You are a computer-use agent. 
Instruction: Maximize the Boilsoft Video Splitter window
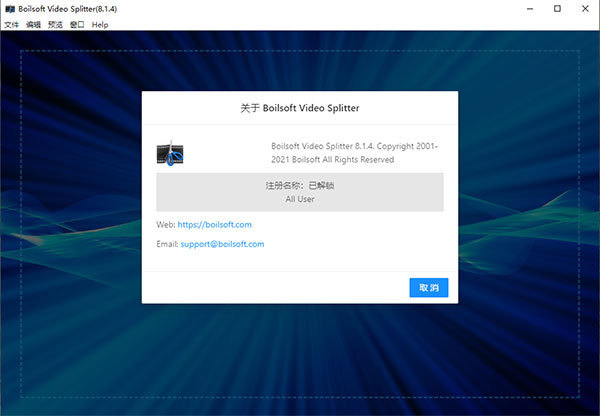tap(558, 9)
